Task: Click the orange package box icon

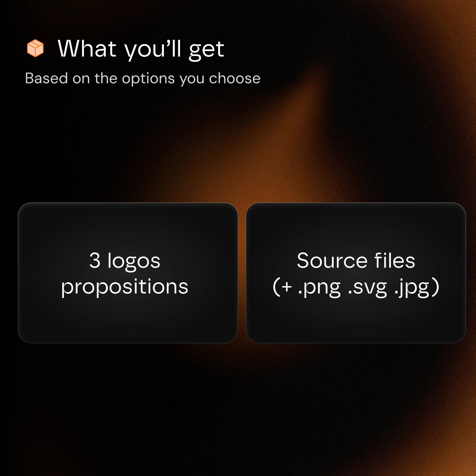Action: pos(35,48)
